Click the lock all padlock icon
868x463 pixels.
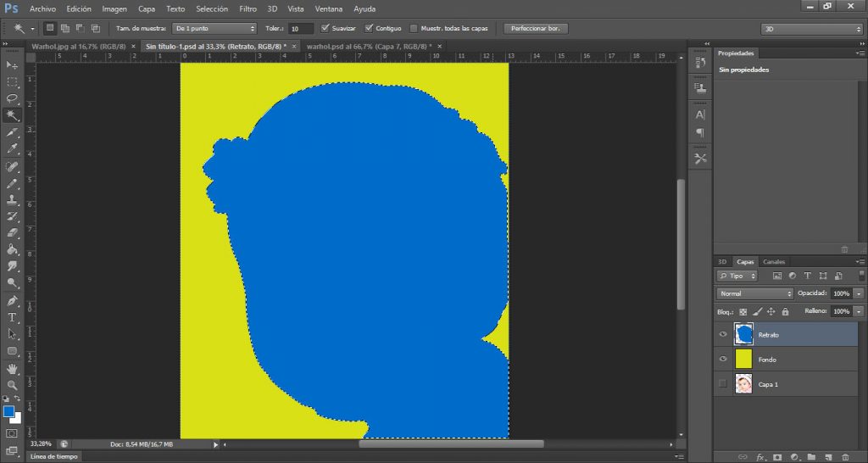click(x=785, y=312)
